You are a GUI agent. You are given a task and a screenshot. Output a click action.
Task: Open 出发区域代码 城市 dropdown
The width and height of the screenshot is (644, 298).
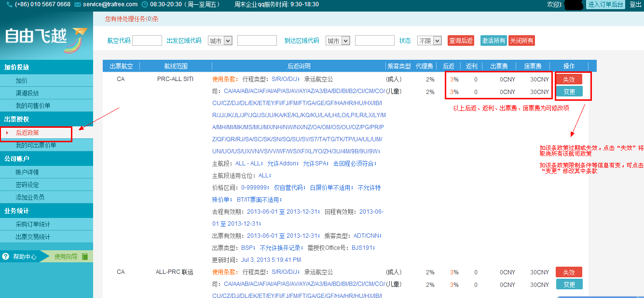click(x=220, y=41)
